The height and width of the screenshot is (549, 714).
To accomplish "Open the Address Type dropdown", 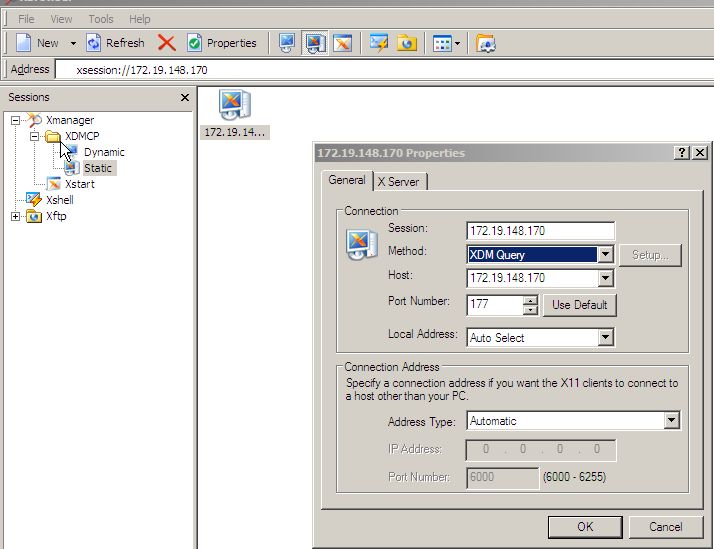I will [672, 421].
